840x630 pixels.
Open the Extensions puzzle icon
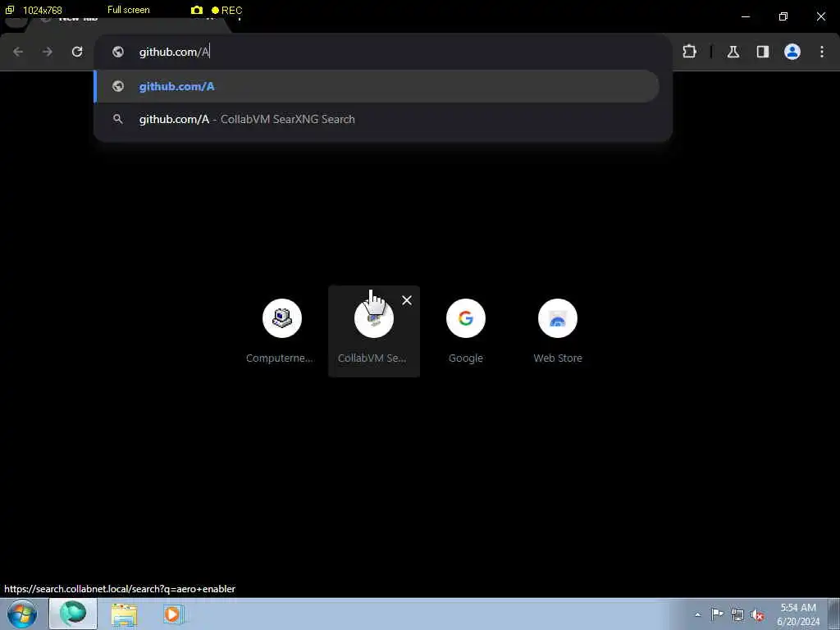pos(689,52)
